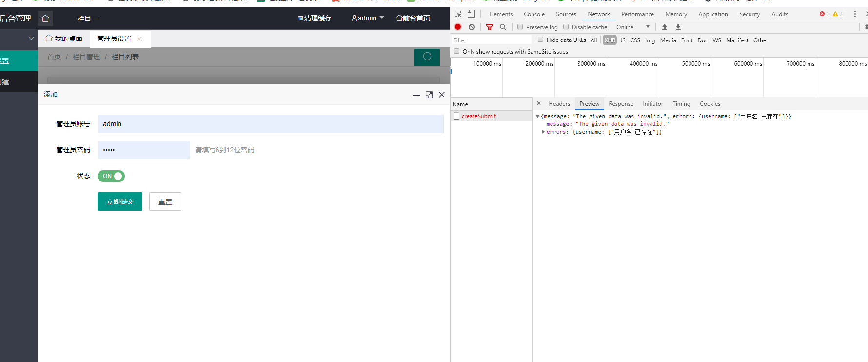Screen dimensions: 868x362
Task: Enable Preserve log checkbox
Action: coord(520,27)
